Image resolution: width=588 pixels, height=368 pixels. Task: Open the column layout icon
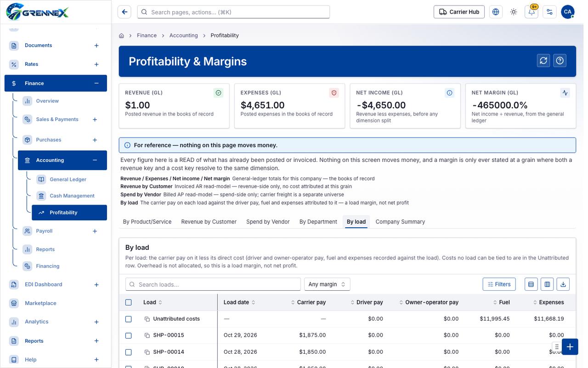(x=547, y=284)
